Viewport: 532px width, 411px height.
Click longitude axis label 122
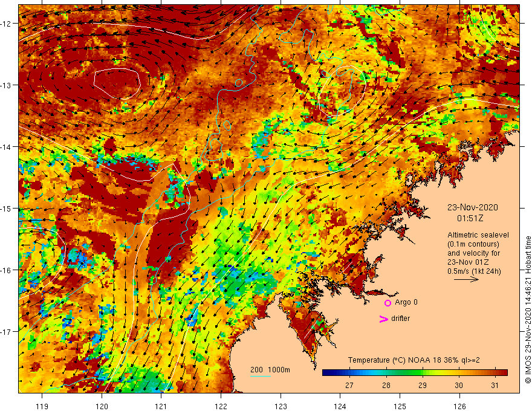[x=221, y=406]
